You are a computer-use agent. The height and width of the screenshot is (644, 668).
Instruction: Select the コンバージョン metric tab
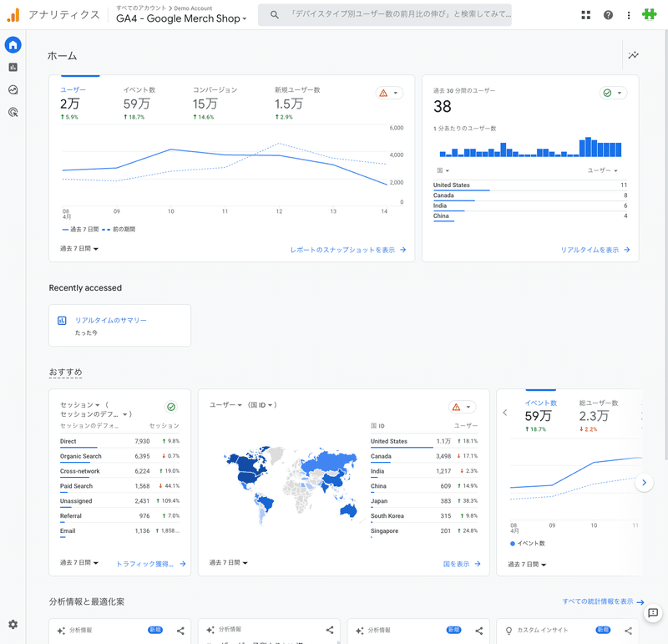click(x=215, y=103)
